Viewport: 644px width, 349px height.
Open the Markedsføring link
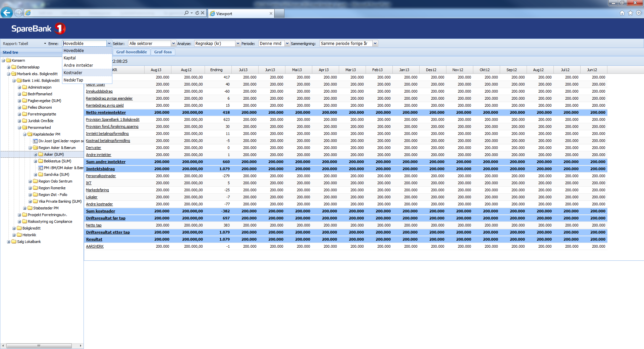point(97,190)
